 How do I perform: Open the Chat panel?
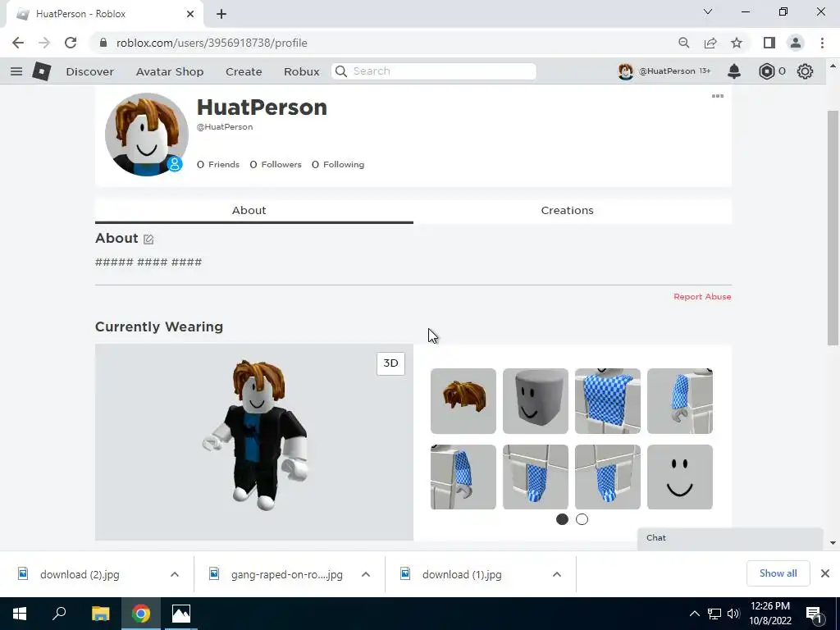click(729, 538)
